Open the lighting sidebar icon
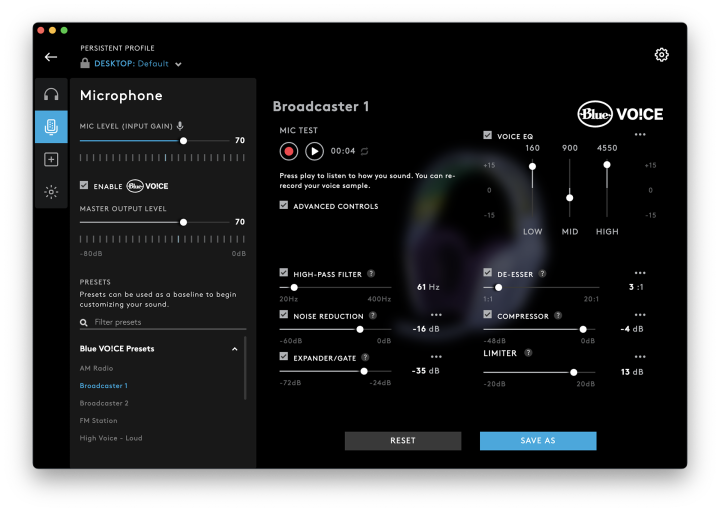The height and width of the screenshot is (512, 720). point(51,192)
